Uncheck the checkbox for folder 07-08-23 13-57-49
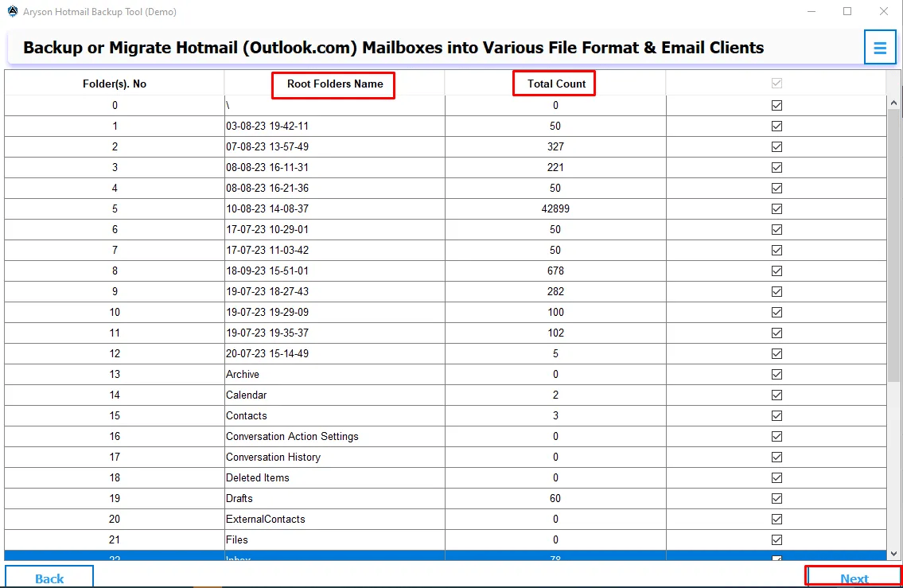Viewport: 903px width, 588px height. (x=777, y=147)
